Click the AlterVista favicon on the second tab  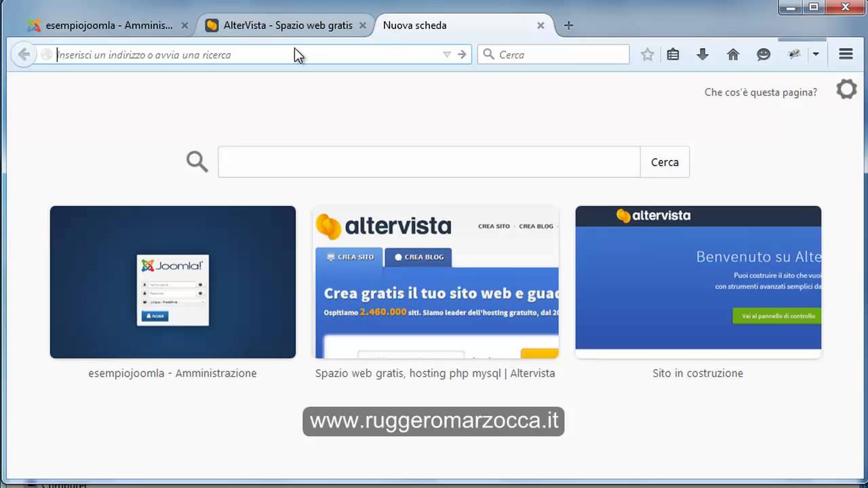(x=212, y=26)
